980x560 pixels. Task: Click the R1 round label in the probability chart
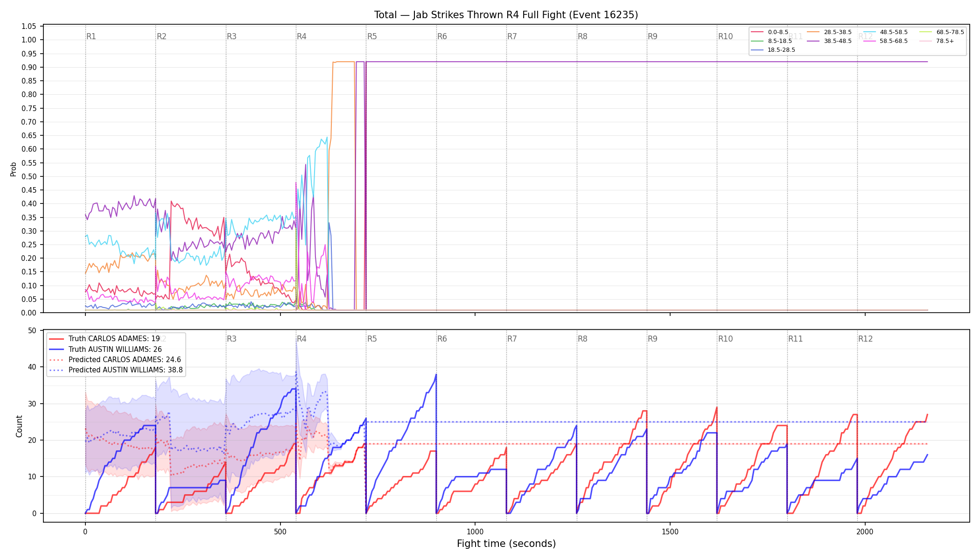point(91,36)
